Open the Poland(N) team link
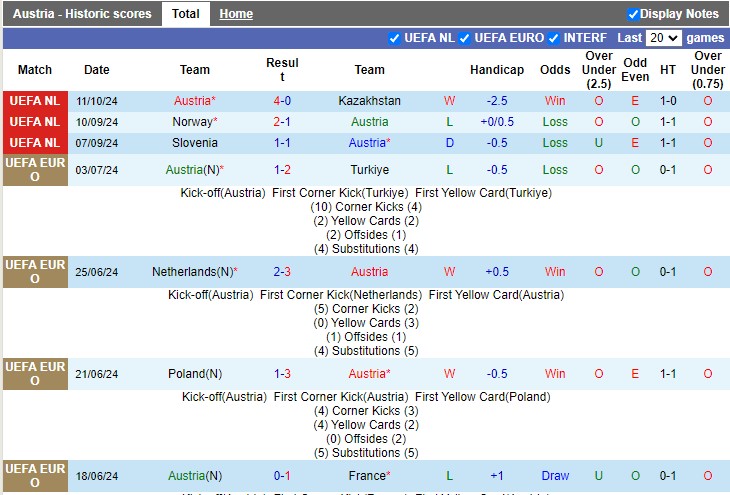Screen dimensions: 730x495 click(x=195, y=374)
